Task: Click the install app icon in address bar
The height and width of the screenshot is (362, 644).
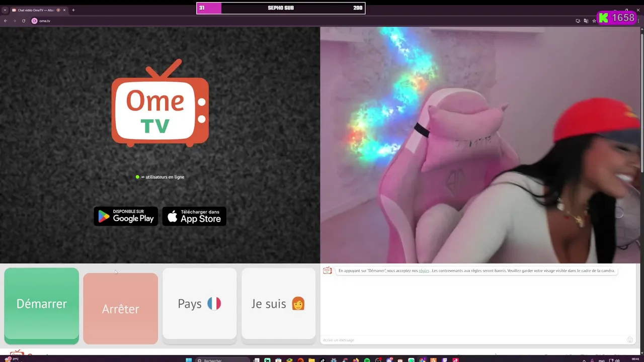Action: [578, 21]
